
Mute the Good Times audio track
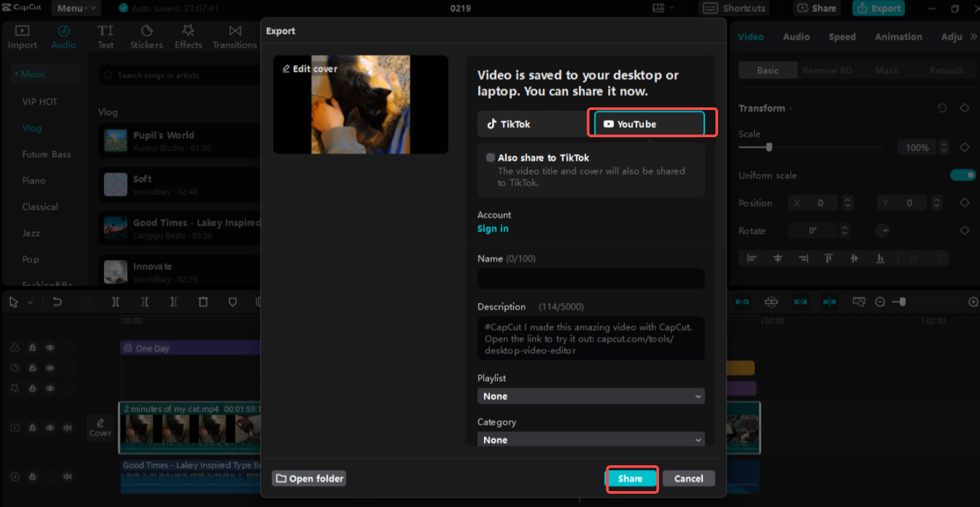click(x=68, y=477)
